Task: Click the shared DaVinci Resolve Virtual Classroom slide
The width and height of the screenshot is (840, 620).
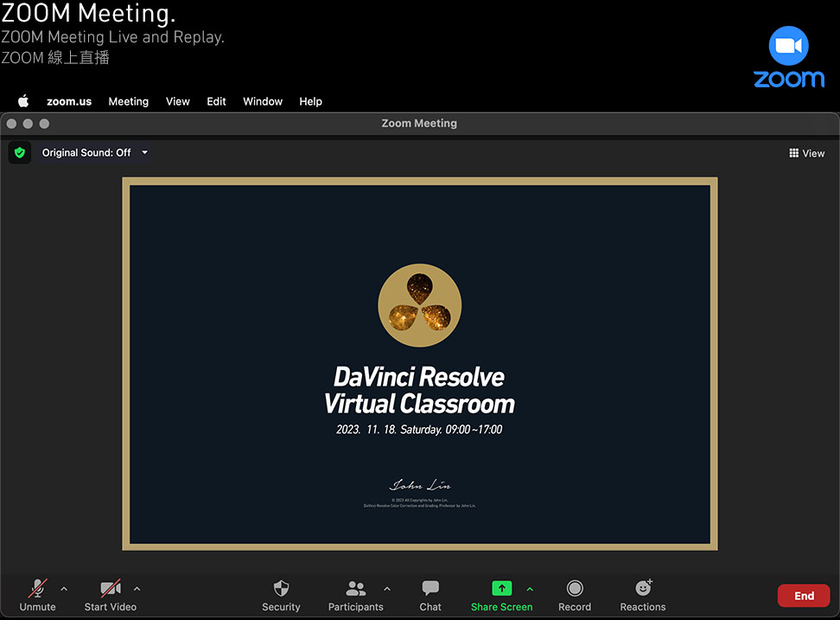Action: click(420, 364)
